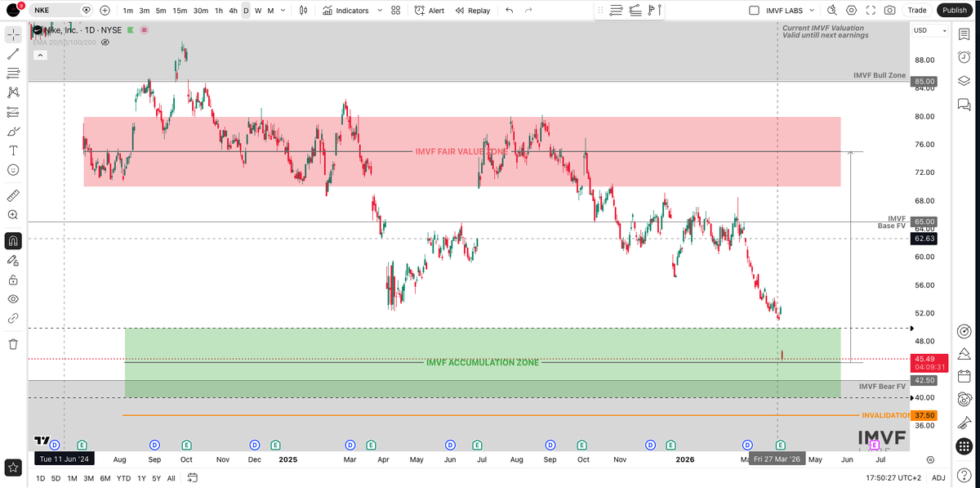Viewport: 980px width, 488px height.
Task: Expand the timeframe dropdown chevron after M
Action: pos(284,11)
